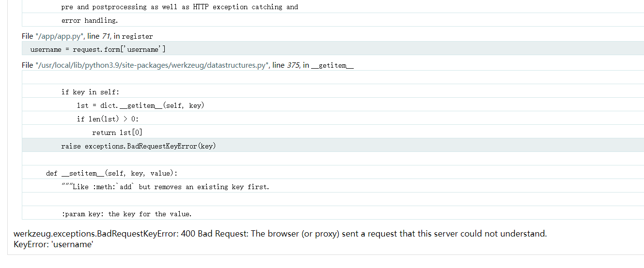Screen dimensions: 644x268
Task: Click the "error handling." code line
Action: coord(90,20)
